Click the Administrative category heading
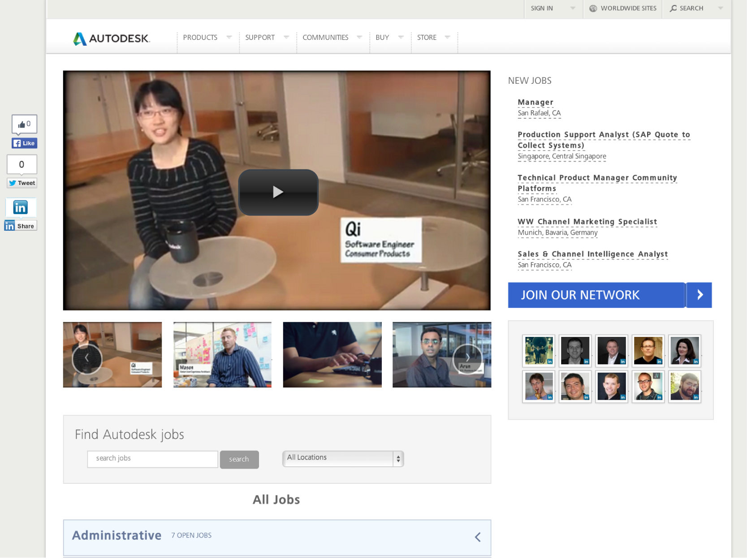The height and width of the screenshot is (560, 747). click(117, 535)
